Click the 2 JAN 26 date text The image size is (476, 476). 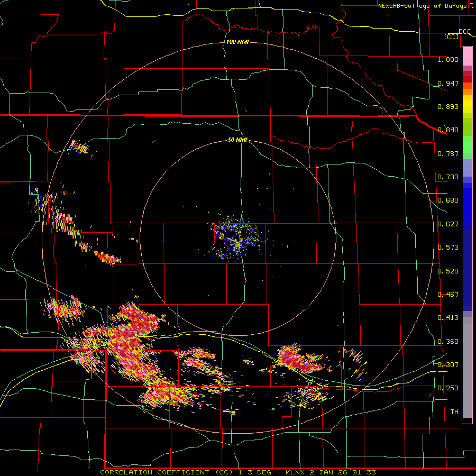(x=328, y=472)
